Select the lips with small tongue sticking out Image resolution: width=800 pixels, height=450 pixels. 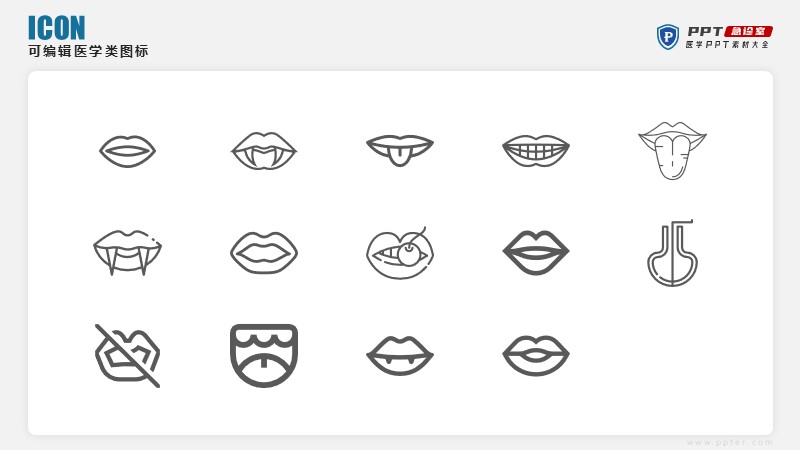400,151
